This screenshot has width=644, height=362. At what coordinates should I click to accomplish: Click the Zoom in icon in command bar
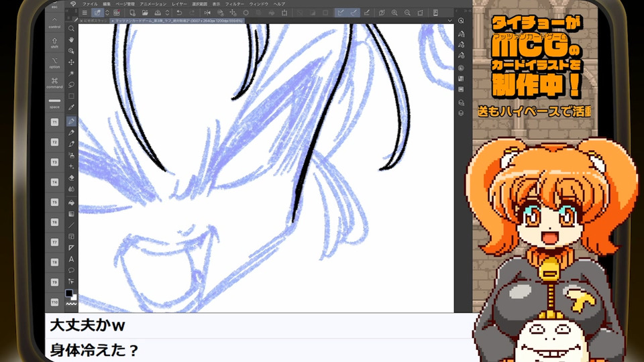point(394,13)
